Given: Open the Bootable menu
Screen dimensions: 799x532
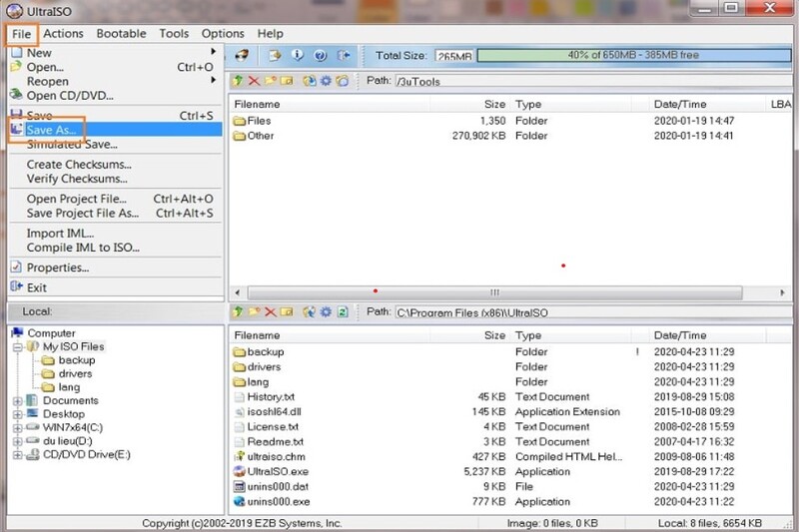Looking at the screenshot, I should tap(121, 33).
